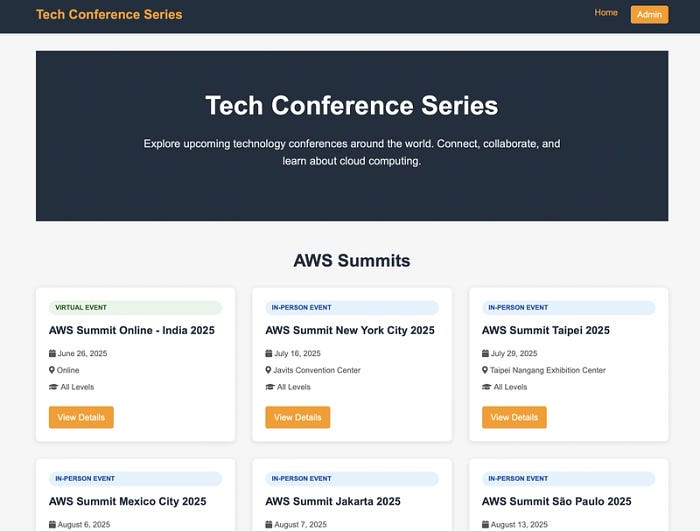
Task: Click calendar icon beside August 7, 2025
Action: [x=269, y=524]
